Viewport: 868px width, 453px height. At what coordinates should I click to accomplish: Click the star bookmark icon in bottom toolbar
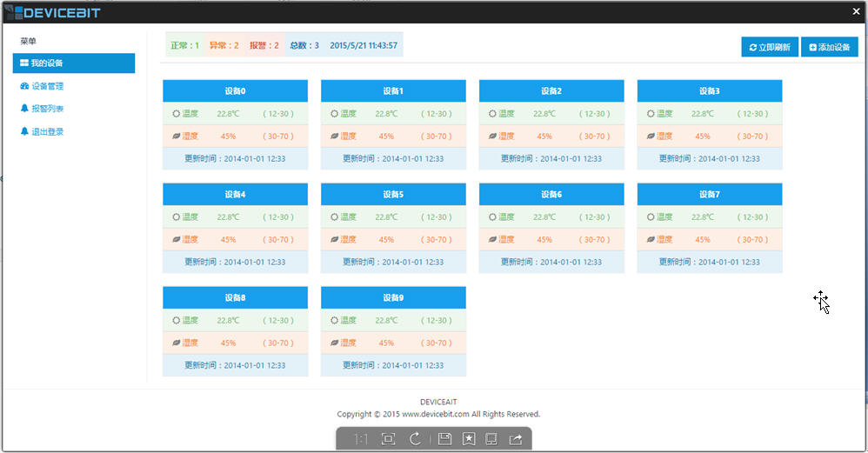[469, 439]
